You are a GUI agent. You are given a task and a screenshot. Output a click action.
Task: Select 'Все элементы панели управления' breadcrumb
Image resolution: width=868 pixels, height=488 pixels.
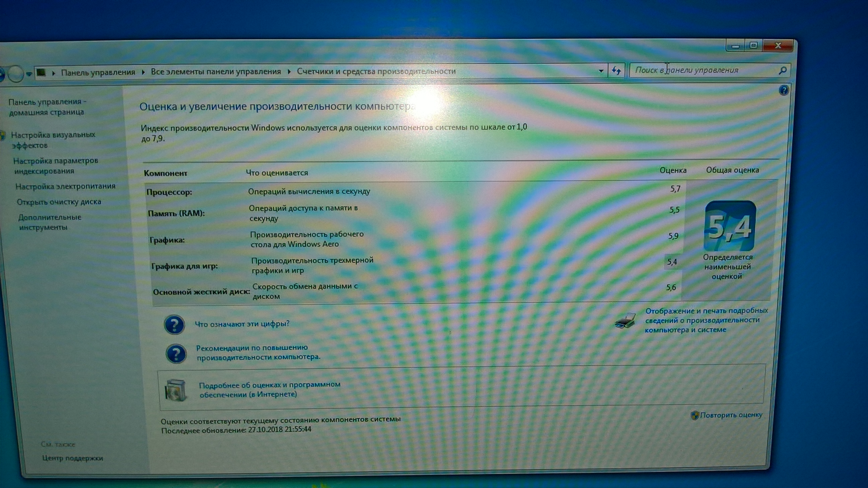click(216, 71)
